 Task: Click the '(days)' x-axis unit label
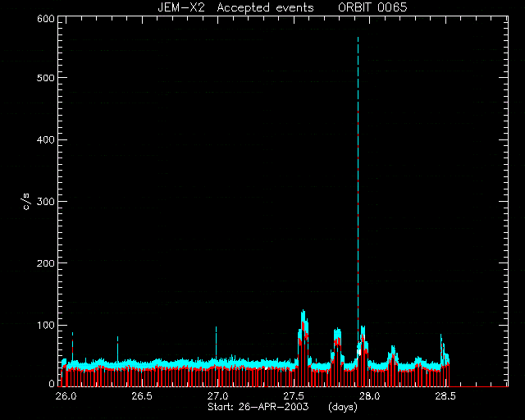click(x=343, y=407)
